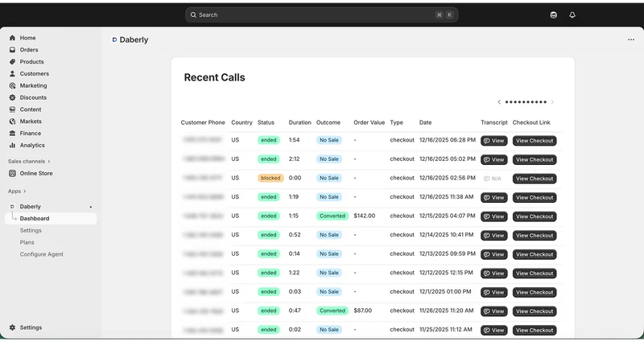Open the three-dots page menu
Viewport: 644px width, 362px height.
tap(631, 39)
